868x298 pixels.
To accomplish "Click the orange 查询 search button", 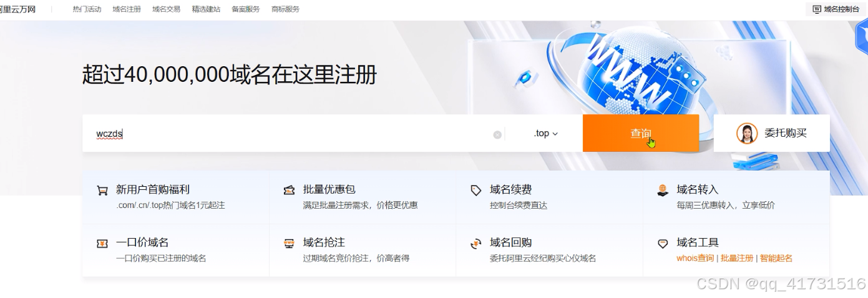I will pos(640,133).
